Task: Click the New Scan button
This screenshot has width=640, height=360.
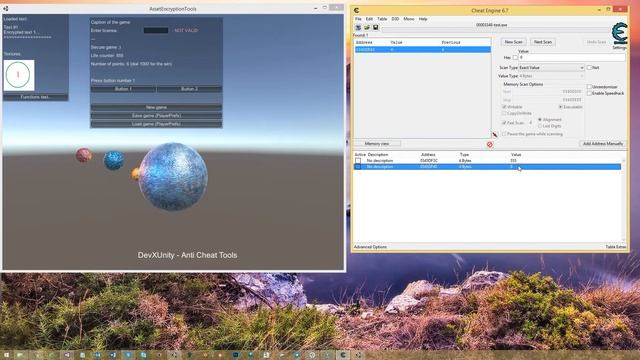Action: point(513,42)
